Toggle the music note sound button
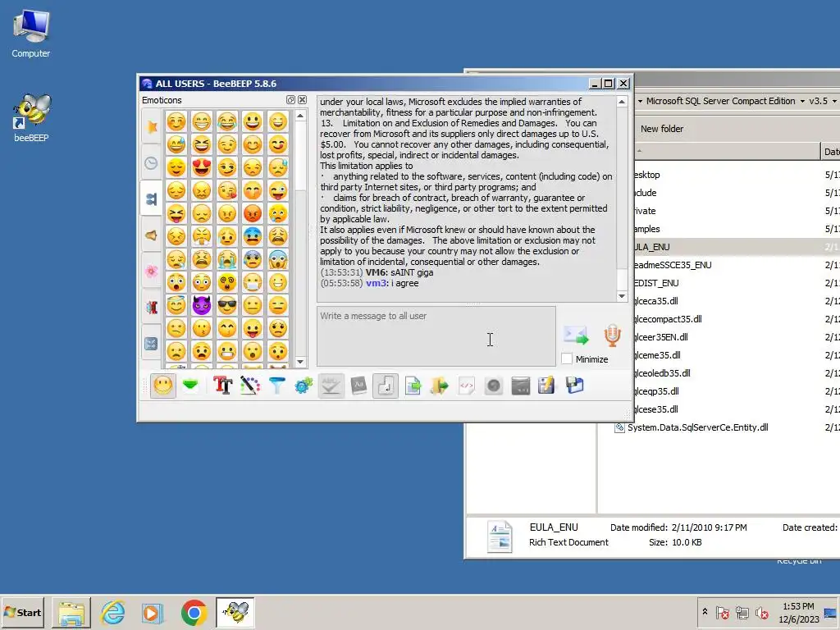Screen dimensions: 840x630 tap(386, 386)
